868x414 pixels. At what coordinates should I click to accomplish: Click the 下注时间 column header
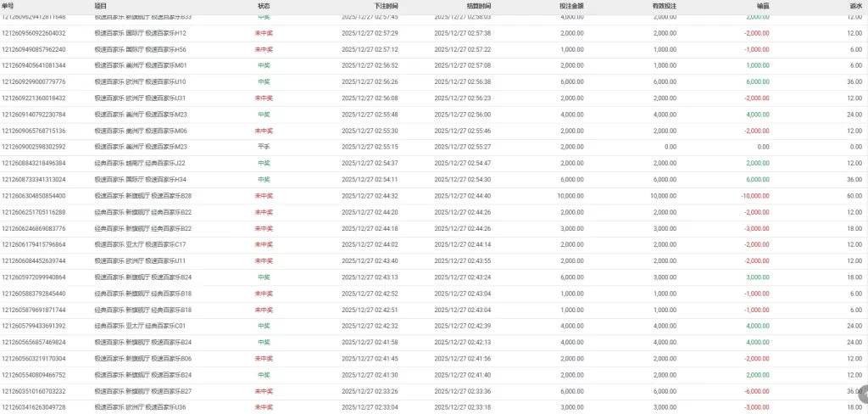pyautogui.click(x=386, y=5)
